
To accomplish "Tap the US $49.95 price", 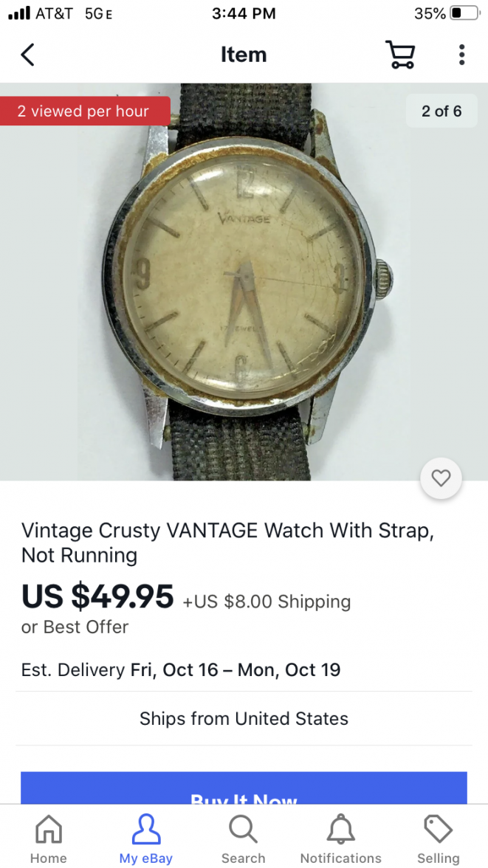I will coord(97,596).
